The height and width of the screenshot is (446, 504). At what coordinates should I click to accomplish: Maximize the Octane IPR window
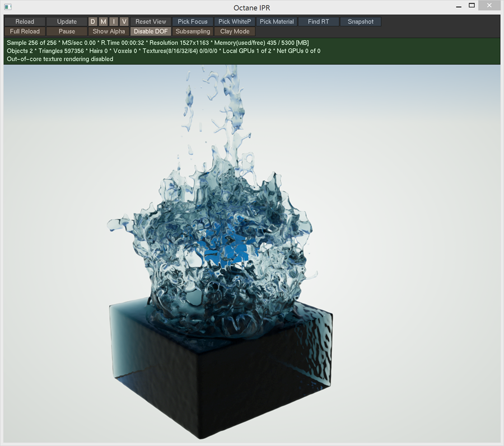click(472, 6)
